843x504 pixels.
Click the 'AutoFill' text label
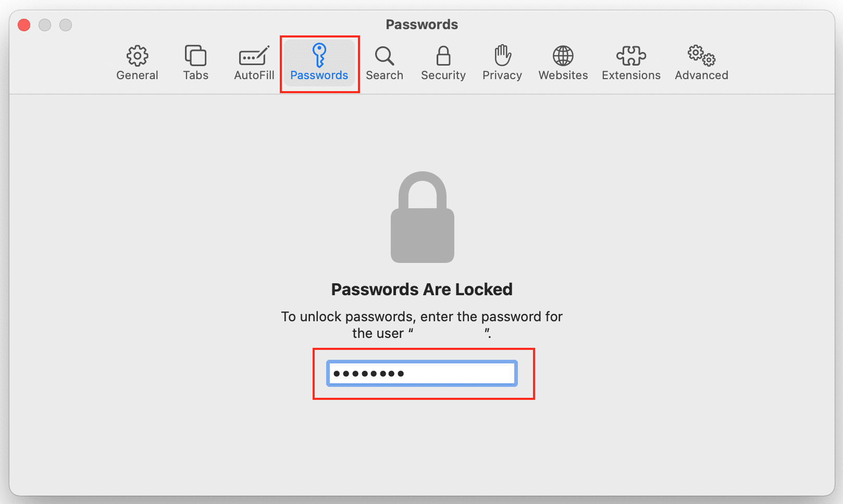[254, 75]
